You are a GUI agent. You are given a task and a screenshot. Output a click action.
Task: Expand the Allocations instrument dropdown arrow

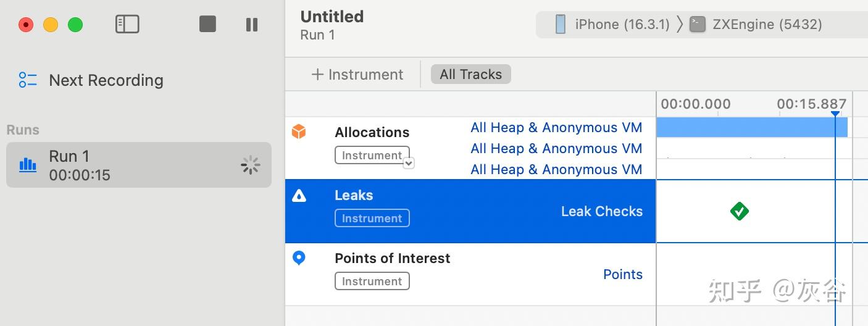pos(409,163)
